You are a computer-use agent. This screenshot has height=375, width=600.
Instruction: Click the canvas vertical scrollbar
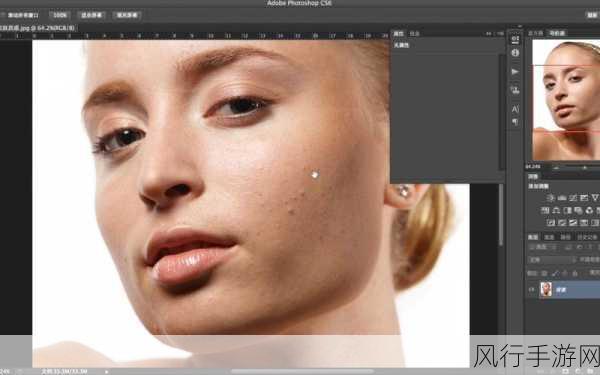pyautogui.click(x=501, y=215)
